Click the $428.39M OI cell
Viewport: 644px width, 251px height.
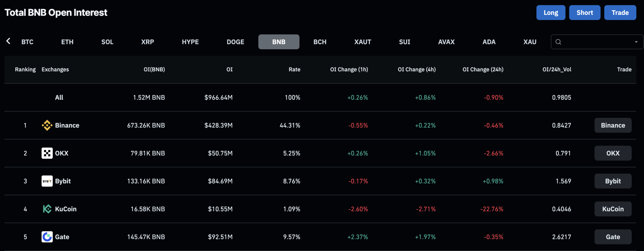click(x=218, y=125)
